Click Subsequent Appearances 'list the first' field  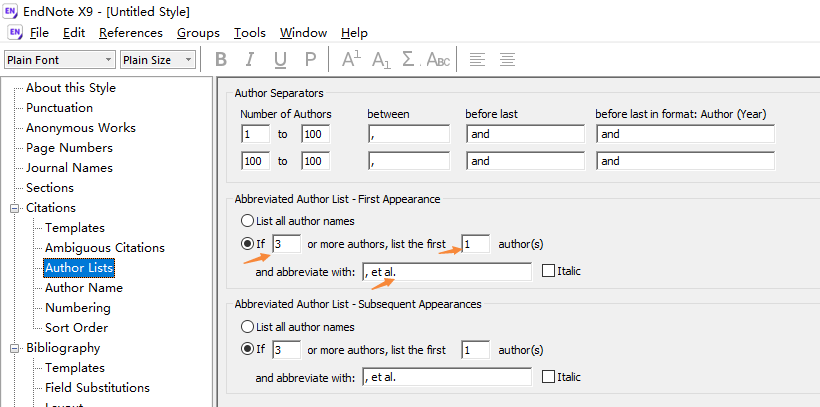475,349
